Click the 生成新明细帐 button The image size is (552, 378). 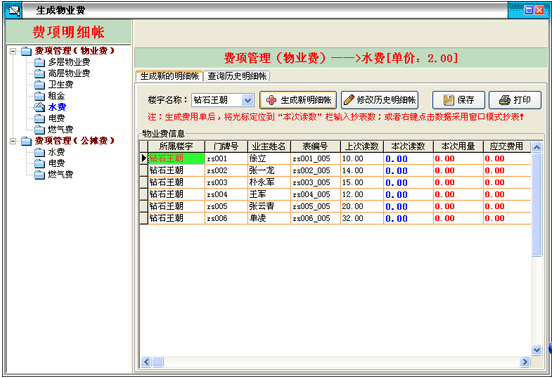point(298,100)
